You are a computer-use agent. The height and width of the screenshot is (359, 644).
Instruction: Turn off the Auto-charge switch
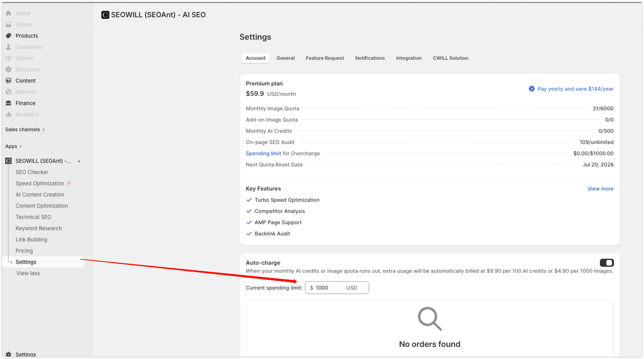(607, 263)
